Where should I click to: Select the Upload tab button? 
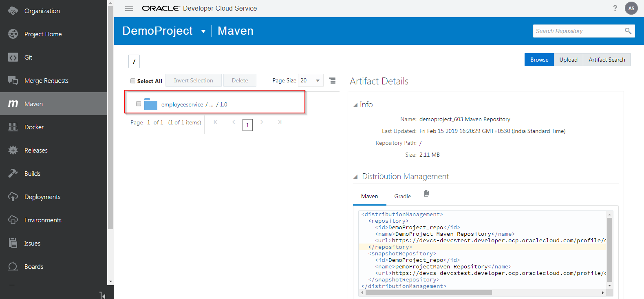pyautogui.click(x=569, y=60)
